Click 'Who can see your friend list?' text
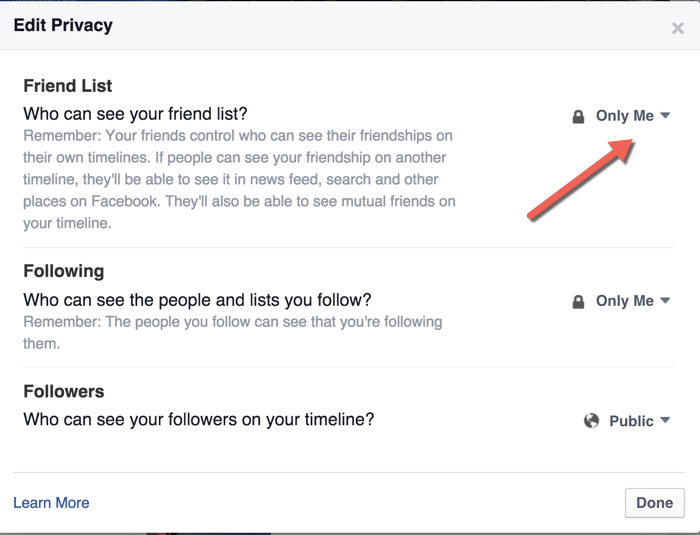Screen dimensions: 700x535 coord(135,114)
